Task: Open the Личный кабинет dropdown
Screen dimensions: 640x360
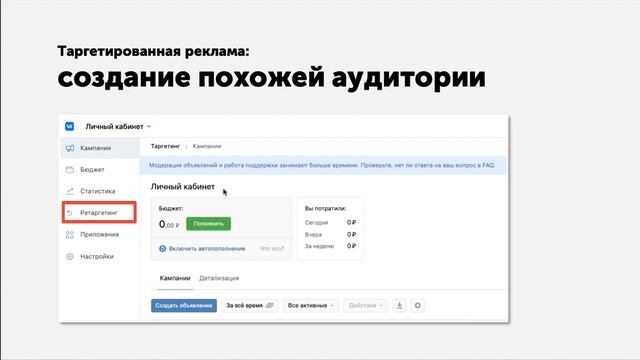Action: [x=118, y=127]
